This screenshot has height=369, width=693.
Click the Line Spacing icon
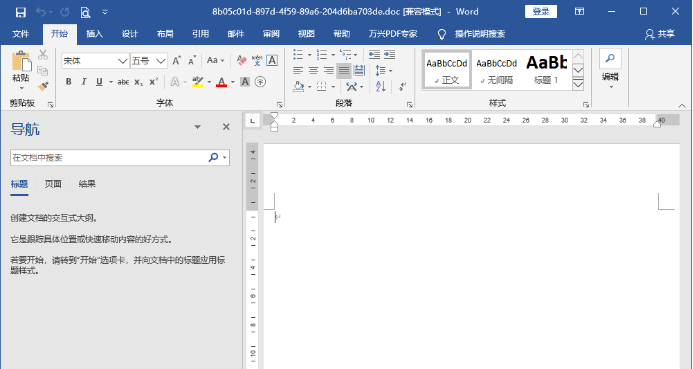pyautogui.click(x=383, y=70)
